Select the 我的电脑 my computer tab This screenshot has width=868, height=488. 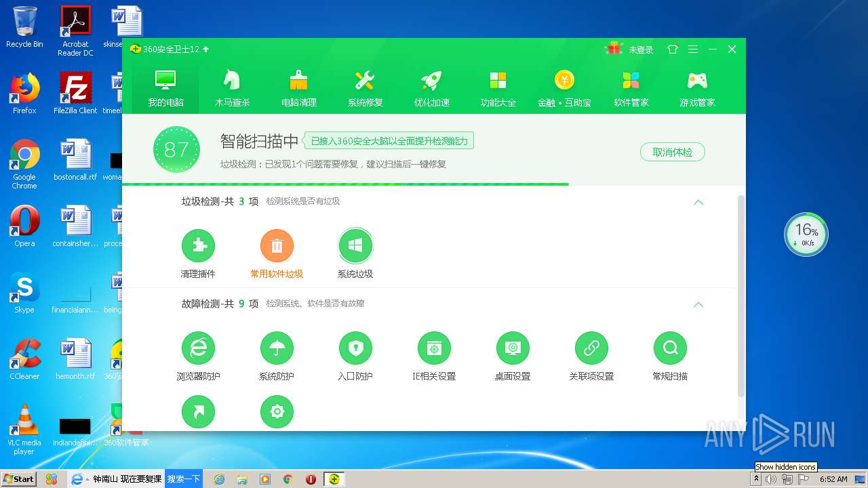(x=166, y=88)
